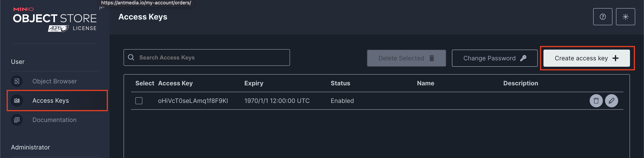Select checkbox for key oHiVcT0seLAmq1f8F9KI

click(x=139, y=101)
